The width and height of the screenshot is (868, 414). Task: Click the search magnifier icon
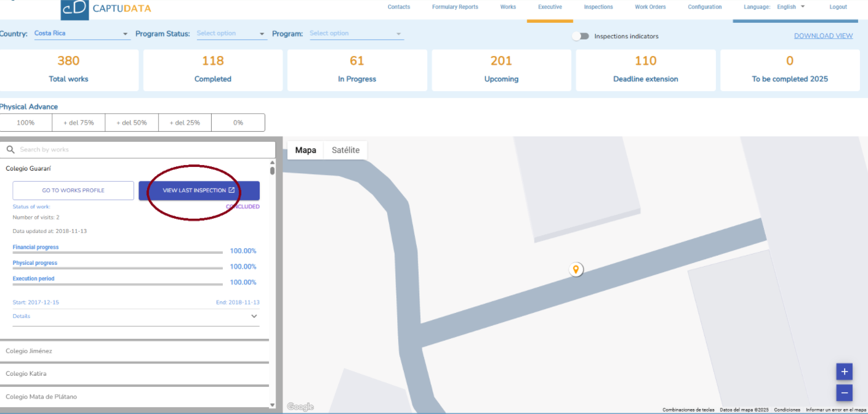[10, 150]
